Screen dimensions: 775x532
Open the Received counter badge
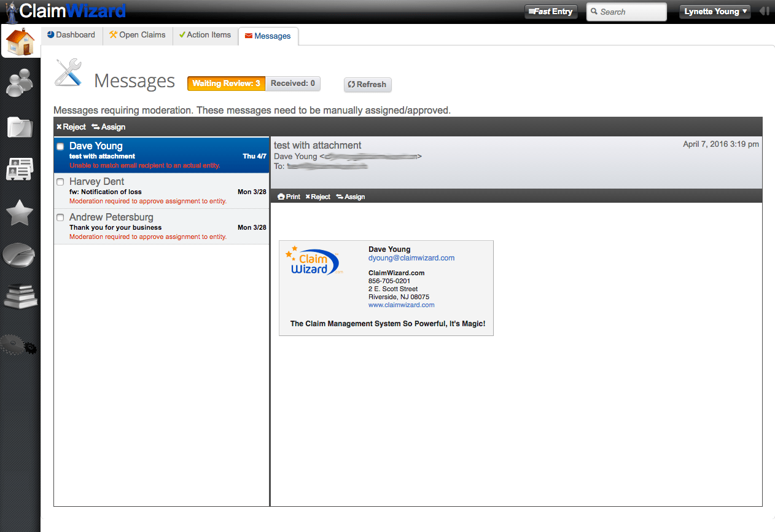point(293,84)
